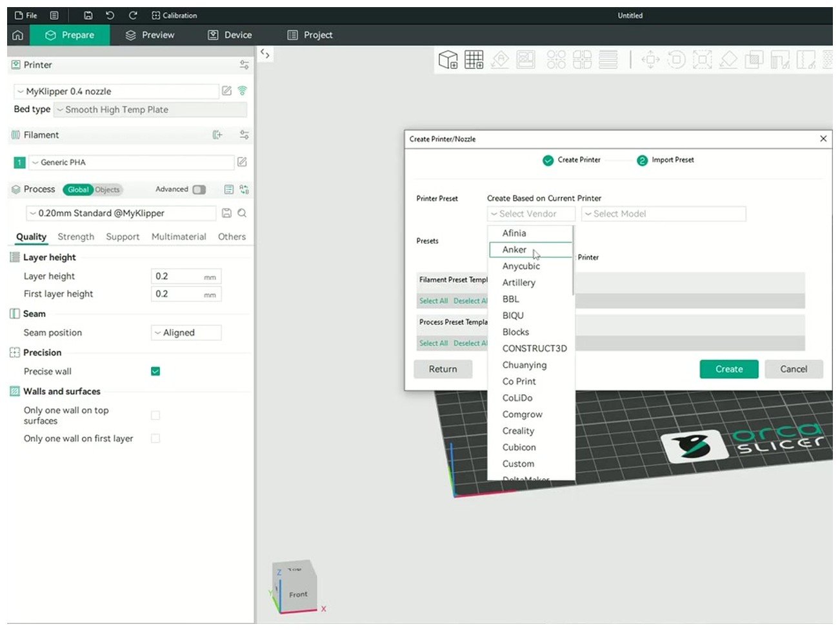
Task: Click the redo arrow in the title bar
Action: click(x=133, y=15)
